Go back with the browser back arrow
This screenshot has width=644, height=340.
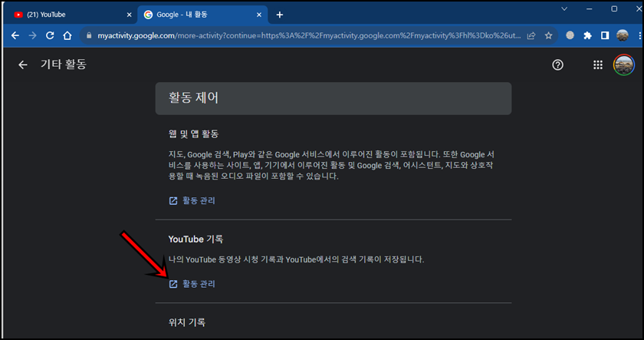tap(15, 36)
